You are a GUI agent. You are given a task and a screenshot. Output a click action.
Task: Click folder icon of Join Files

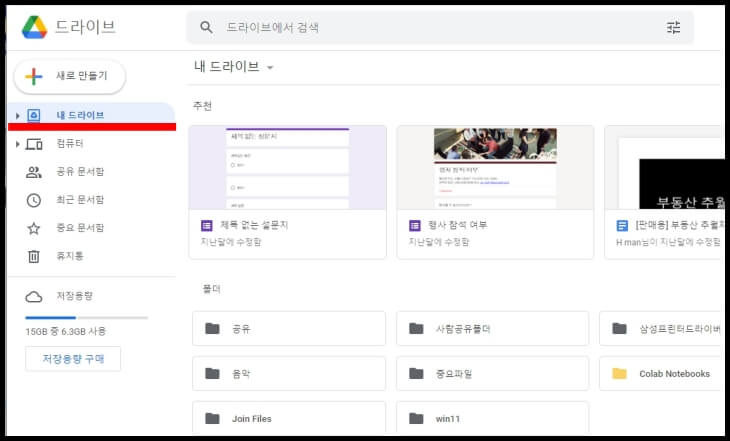click(x=212, y=418)
